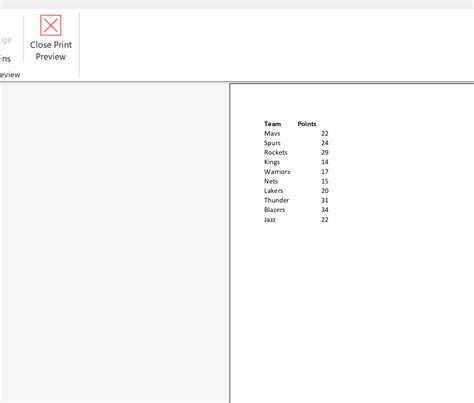The image size is (474, 403).
Task: Select the Thunder team cell
Action: [276, 200]
